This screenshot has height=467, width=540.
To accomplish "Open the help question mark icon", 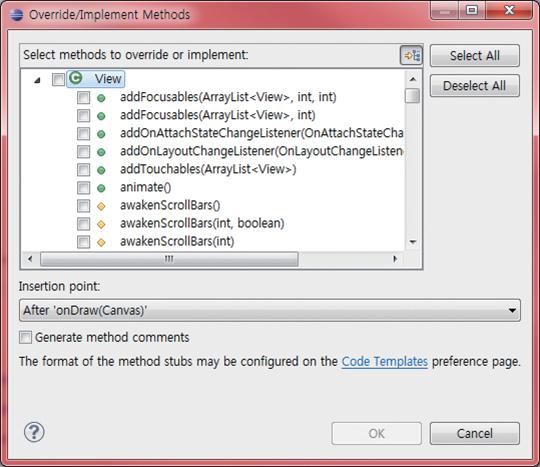I will pos(34,432).
